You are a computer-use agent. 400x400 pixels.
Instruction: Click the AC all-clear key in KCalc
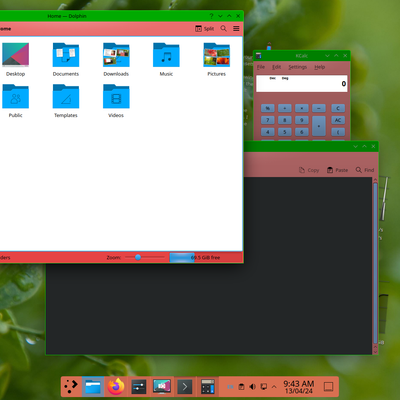[x=338, y=120]
